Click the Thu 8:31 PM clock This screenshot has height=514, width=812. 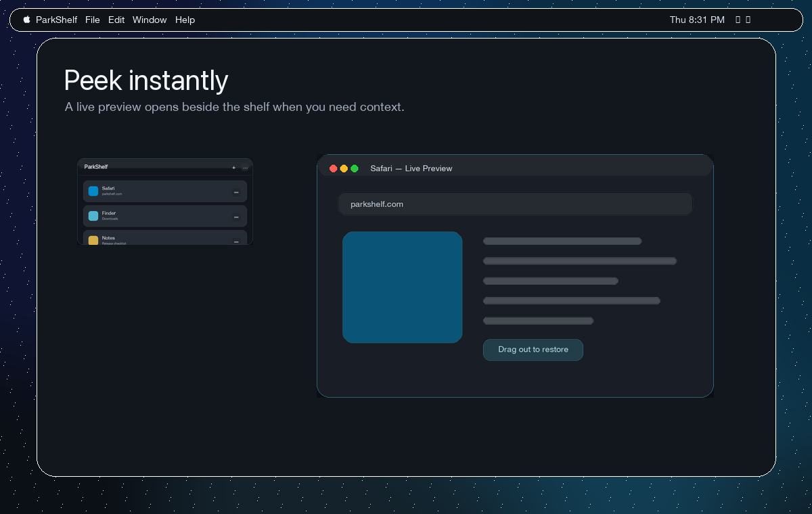(x=697, y=20)
